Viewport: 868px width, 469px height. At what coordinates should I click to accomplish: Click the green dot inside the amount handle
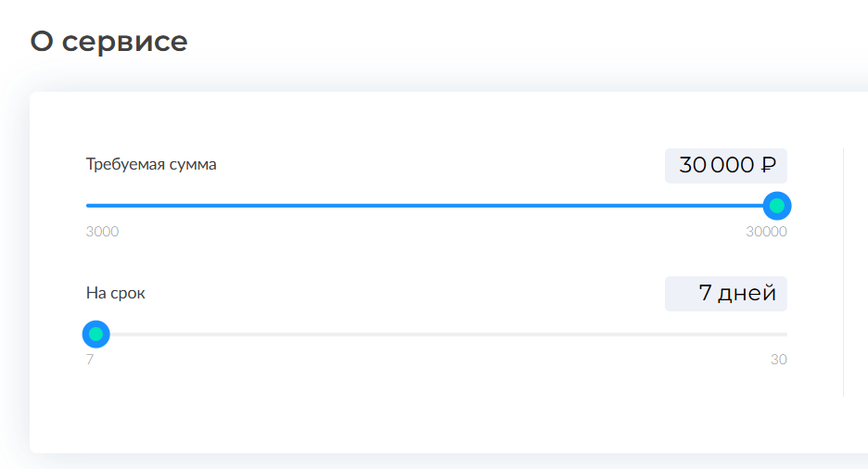coord(777,206)
